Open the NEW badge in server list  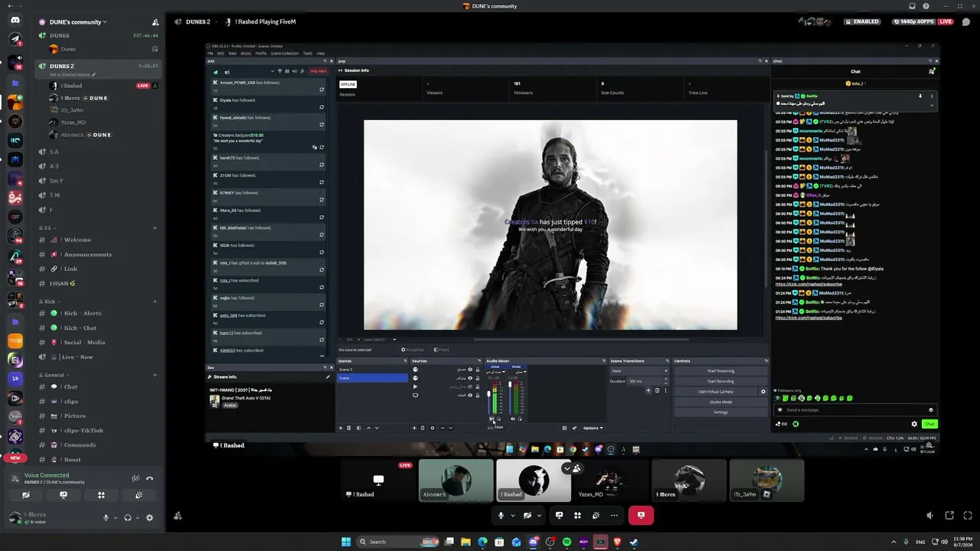(x=15, y=458)
